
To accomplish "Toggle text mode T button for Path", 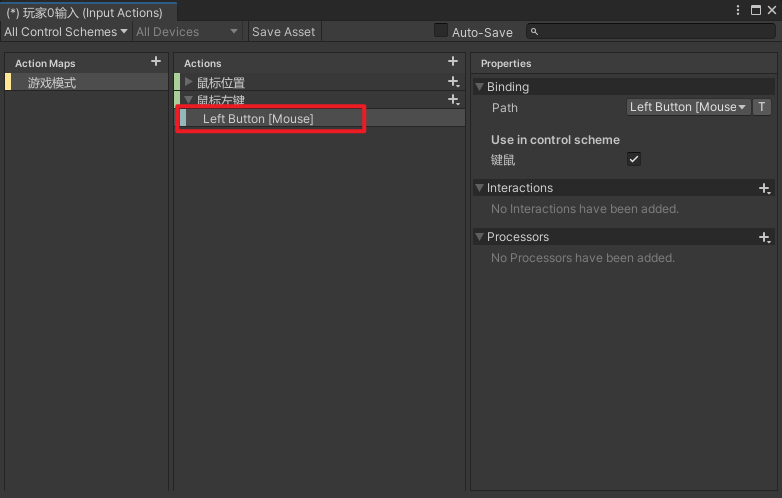I will 762,107.
